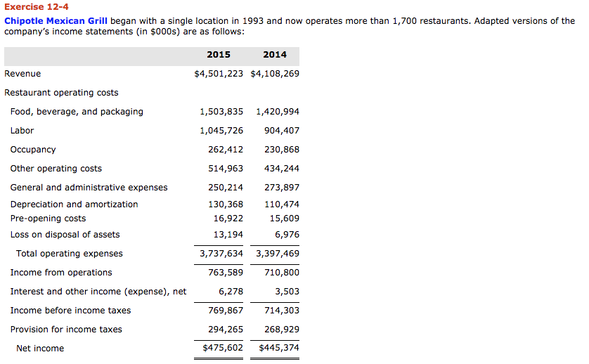Select G&A value 273,897
The image size is (589, 364).
pyautogui.click(x=282, y=188)
